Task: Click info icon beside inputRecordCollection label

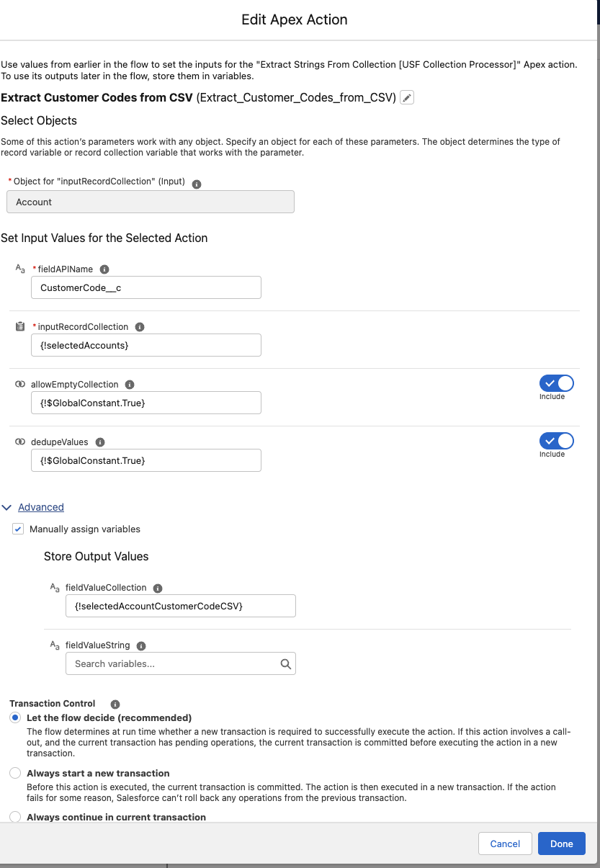Action: pos(140,327)
